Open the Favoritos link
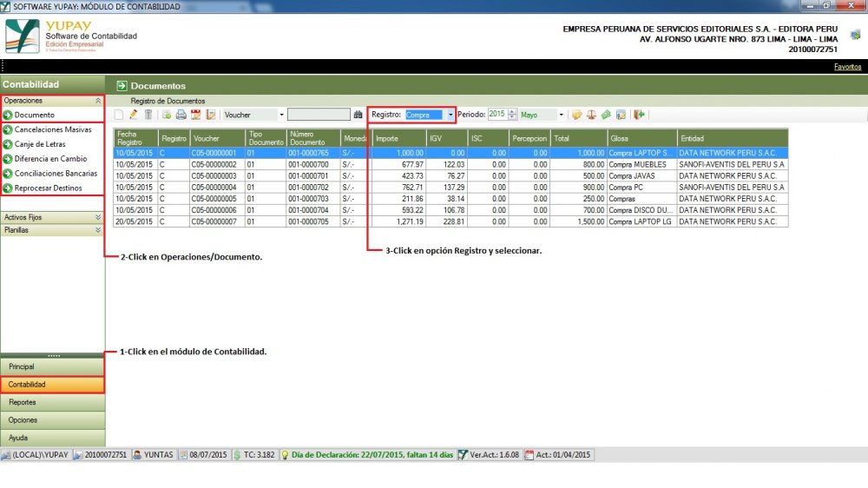Viewport: 868px width, 488px height. coord(847,67)
